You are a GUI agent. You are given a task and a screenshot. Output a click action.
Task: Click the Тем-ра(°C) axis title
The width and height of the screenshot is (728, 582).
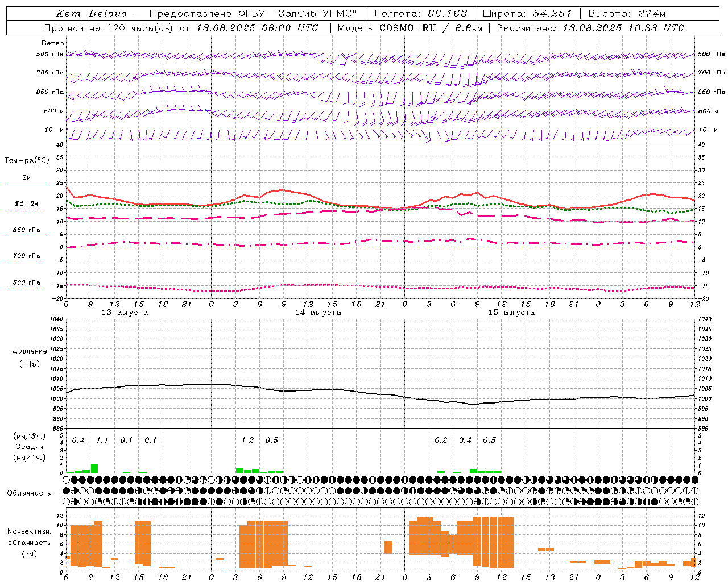[x=27, y=161]
